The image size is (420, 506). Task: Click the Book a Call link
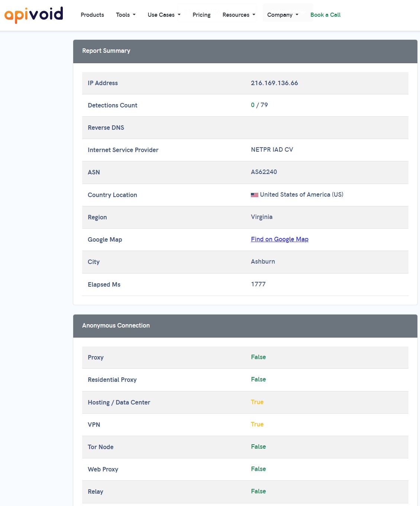(325, 15)
